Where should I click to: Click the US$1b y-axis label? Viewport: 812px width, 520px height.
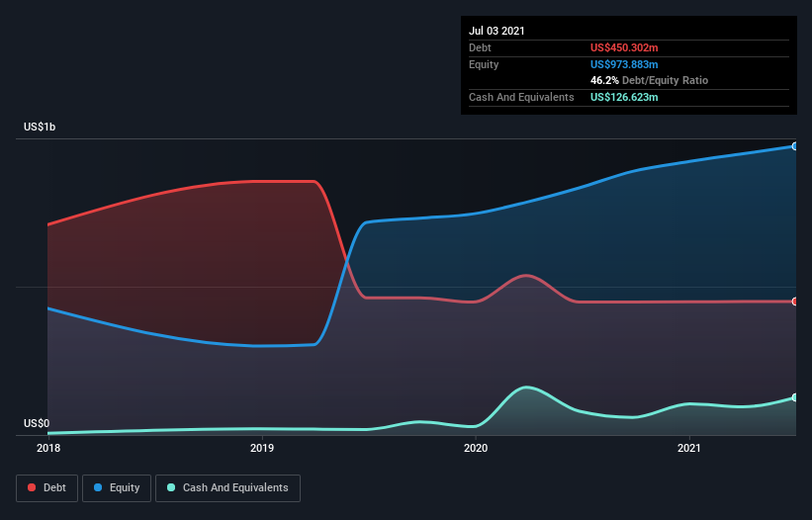pyautogui.click(x=40, y=127)
